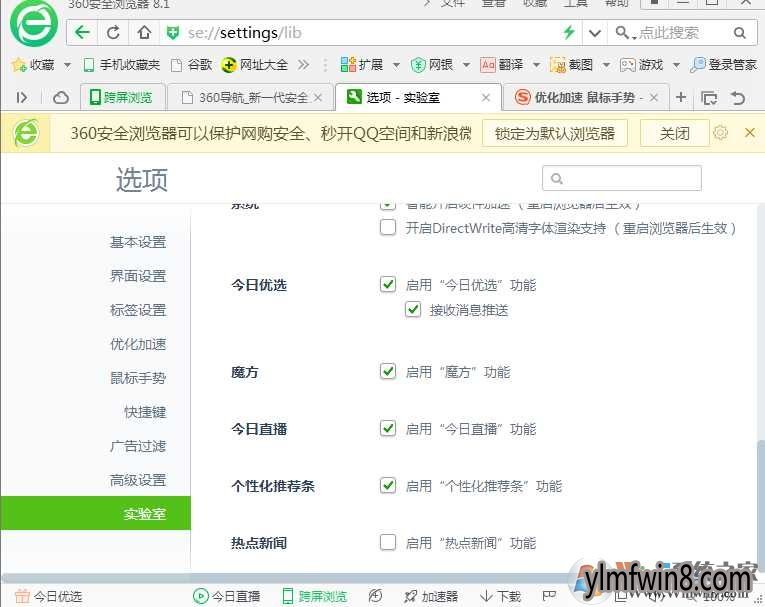Open 基本设置 settings section
The image size is (765, 607).
(x=138, y=242)
